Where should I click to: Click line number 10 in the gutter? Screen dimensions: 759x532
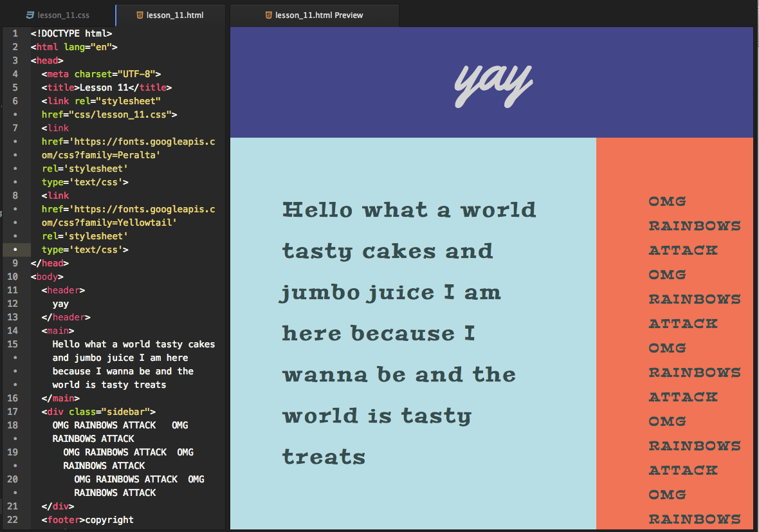13,277
